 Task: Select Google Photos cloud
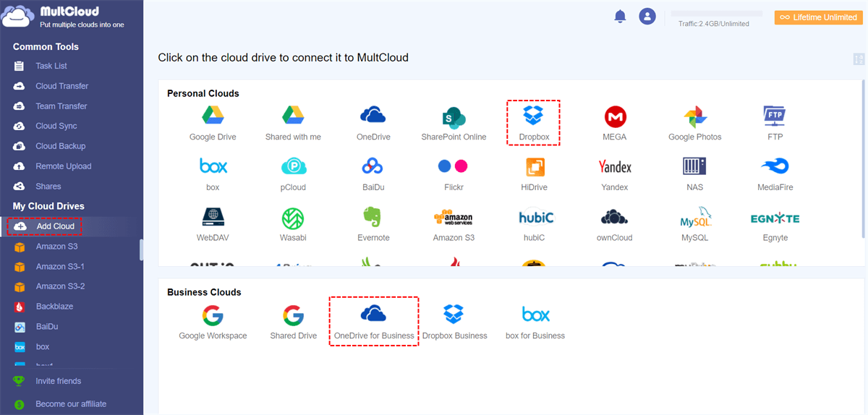694,123
